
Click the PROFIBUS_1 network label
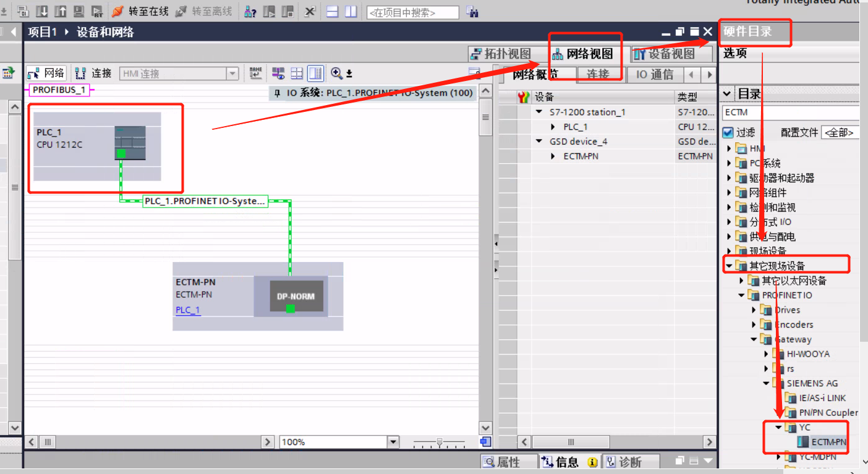coord(59,90)
